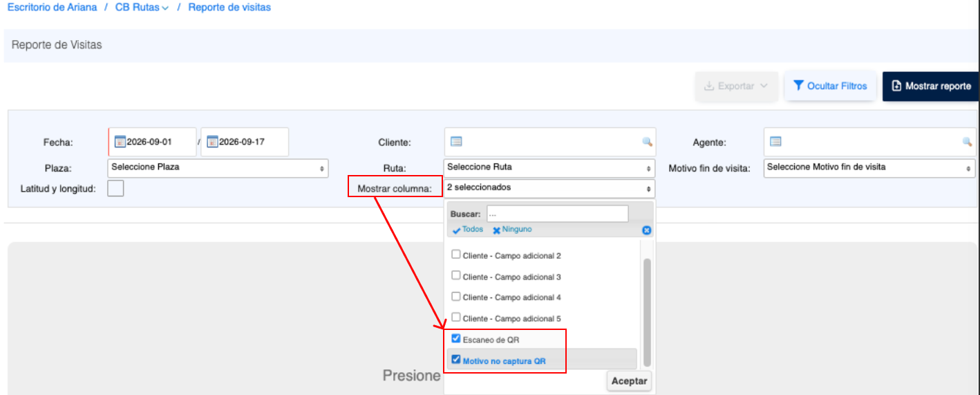The height and width of the screenshot is (395, 980).
Task: Click the Agente input field
Action: click(x=869, y=142)
